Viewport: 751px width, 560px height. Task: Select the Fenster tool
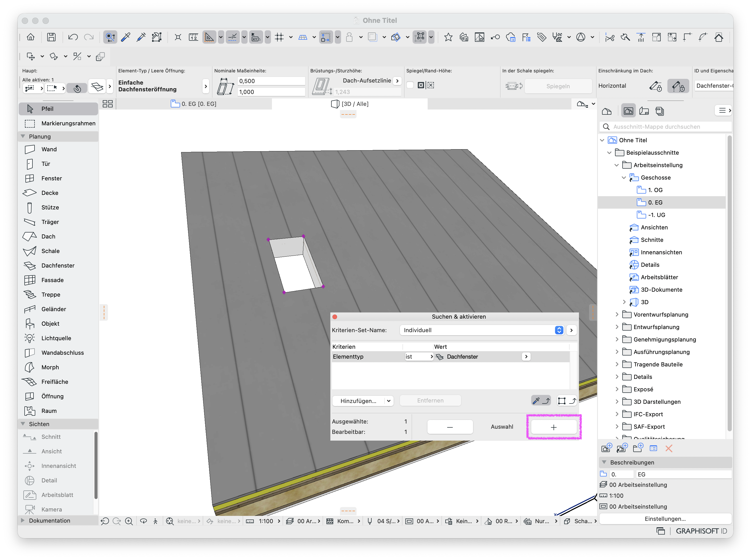click(58, 178)
